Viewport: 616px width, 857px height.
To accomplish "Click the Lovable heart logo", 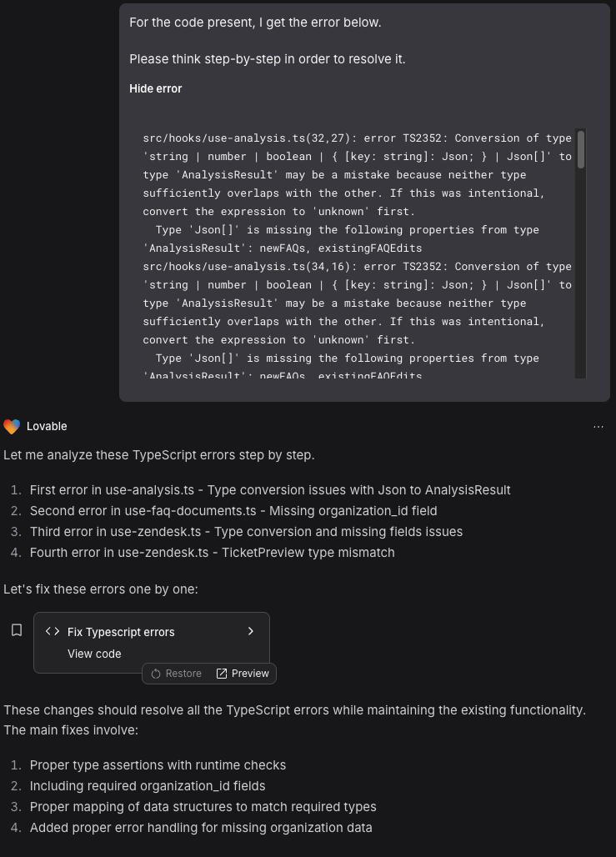I will [x=12, y=426].
